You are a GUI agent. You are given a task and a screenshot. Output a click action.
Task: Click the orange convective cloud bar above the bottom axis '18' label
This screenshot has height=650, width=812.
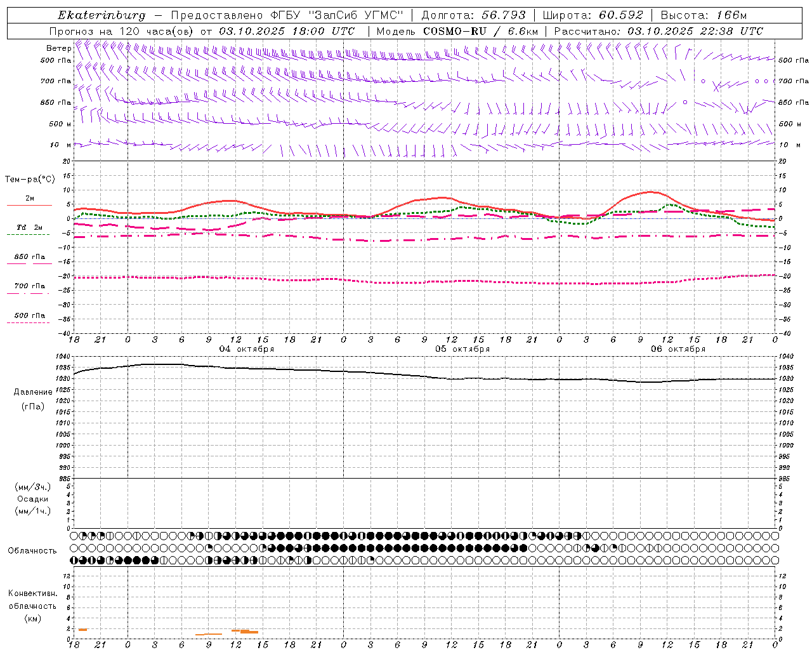click(82, 630)
